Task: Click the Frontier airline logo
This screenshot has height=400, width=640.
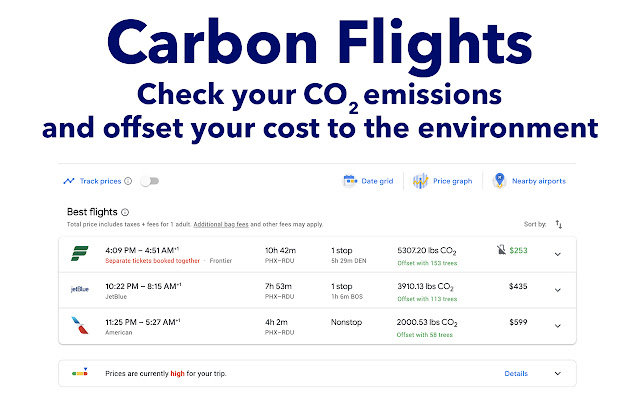Action: (x=78, y=254)
